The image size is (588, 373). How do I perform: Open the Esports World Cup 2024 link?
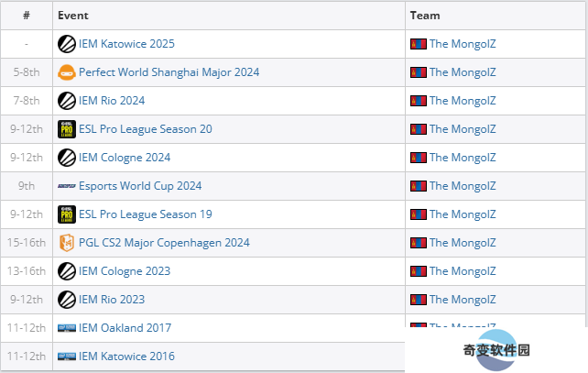140,186
